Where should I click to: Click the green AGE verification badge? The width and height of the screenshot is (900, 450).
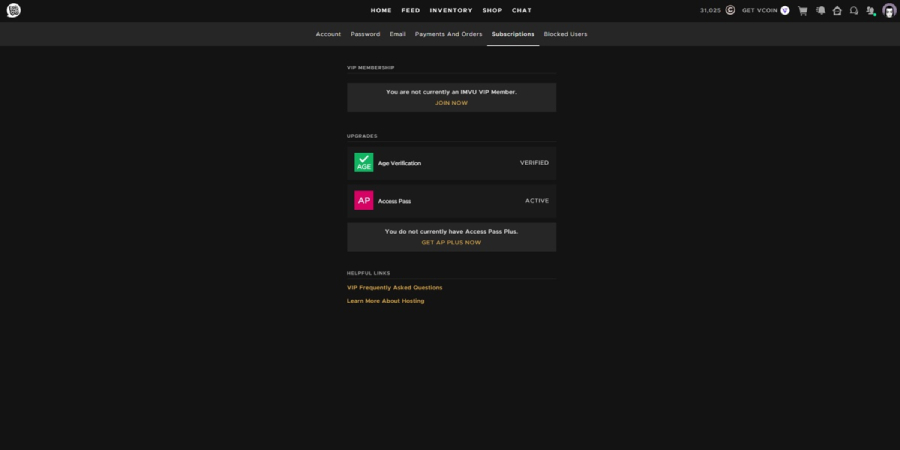coord(364,162)
